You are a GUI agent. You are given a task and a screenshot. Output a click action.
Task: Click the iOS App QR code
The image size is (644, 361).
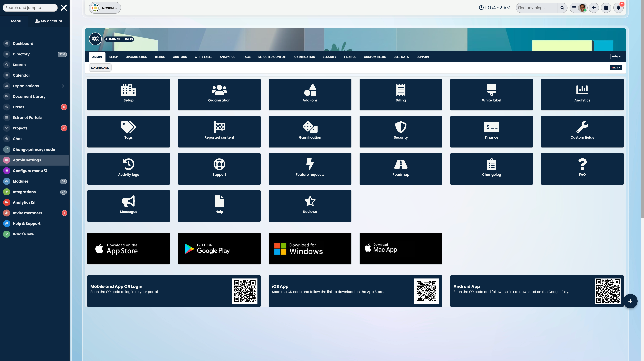coord(426,291)
